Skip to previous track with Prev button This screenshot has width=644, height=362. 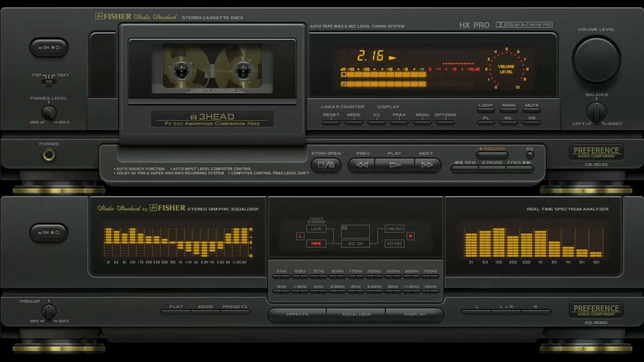coord(362,164)
